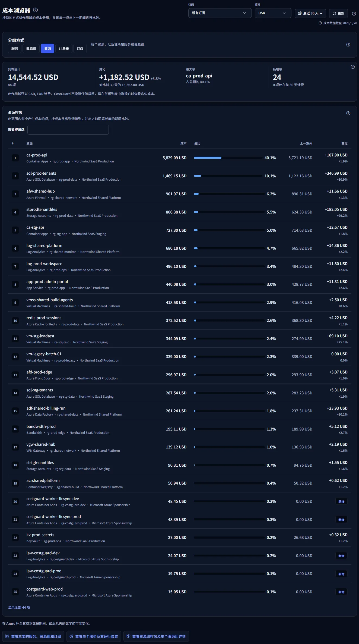Click 显示全部 44 项 link

coord(19,607)
